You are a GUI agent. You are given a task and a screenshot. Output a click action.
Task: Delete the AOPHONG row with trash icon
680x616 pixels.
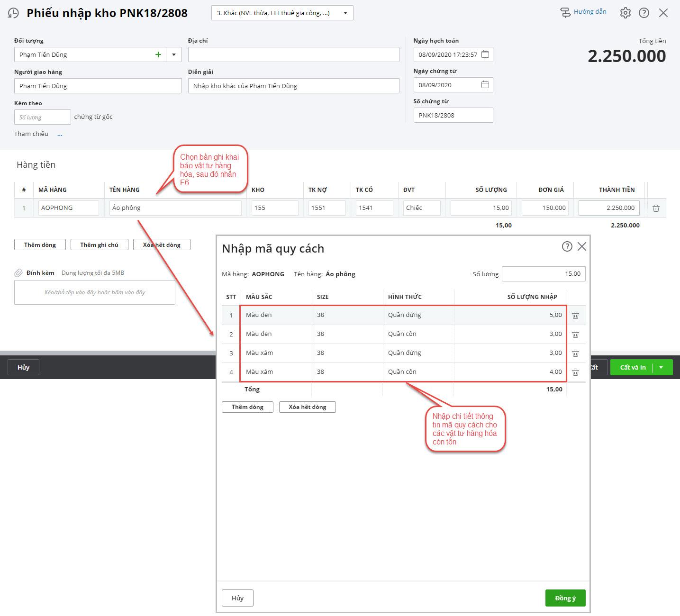coord(656,208)
